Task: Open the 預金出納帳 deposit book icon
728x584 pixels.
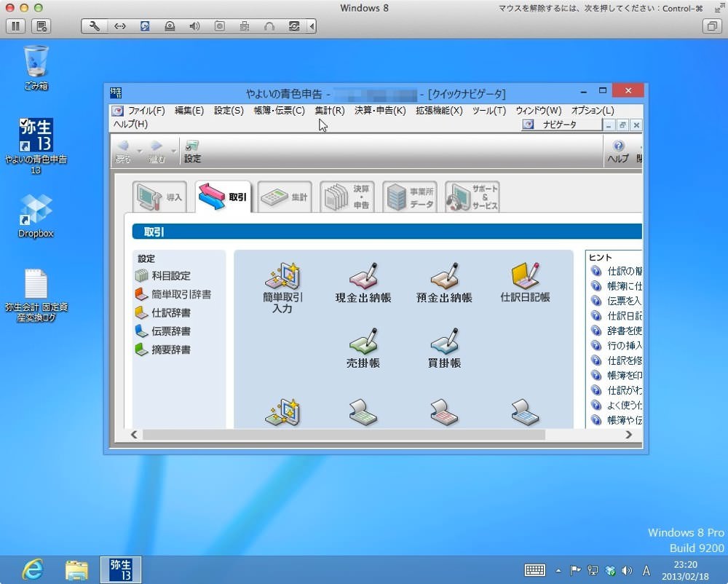Action: click(444, 283)
